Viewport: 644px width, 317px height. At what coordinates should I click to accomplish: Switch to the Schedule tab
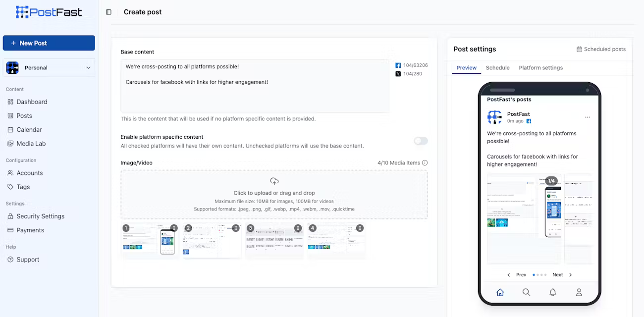[x=497, y=68]
